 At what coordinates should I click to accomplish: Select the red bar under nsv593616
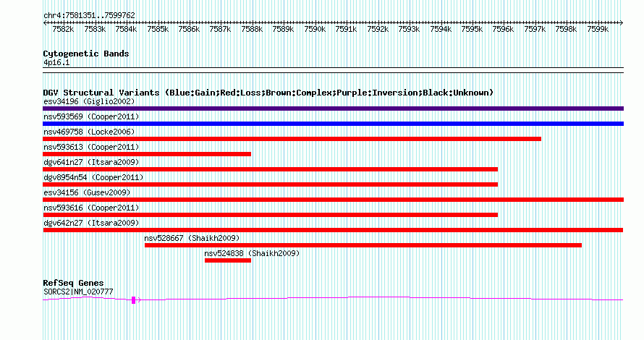click(x=270, y=215)
